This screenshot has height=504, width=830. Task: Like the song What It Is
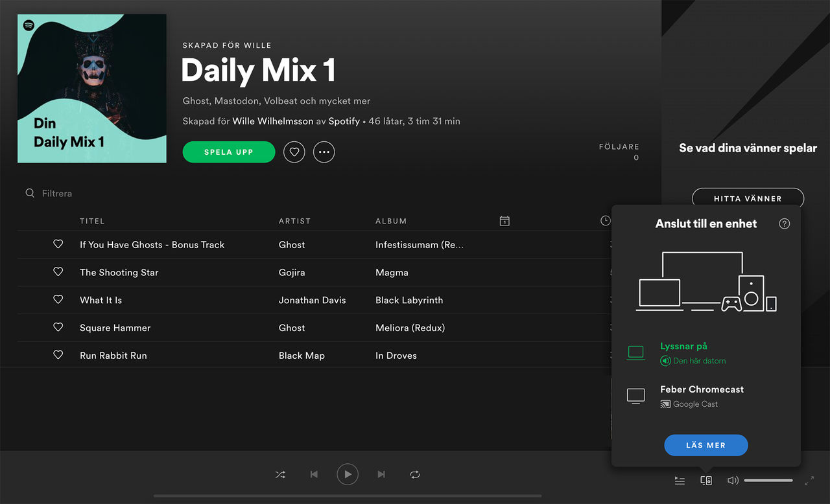(58, 300)
